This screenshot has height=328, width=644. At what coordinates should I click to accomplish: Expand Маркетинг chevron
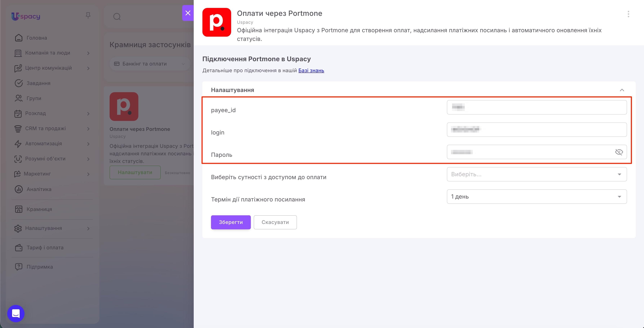click(x=88, y=174)
